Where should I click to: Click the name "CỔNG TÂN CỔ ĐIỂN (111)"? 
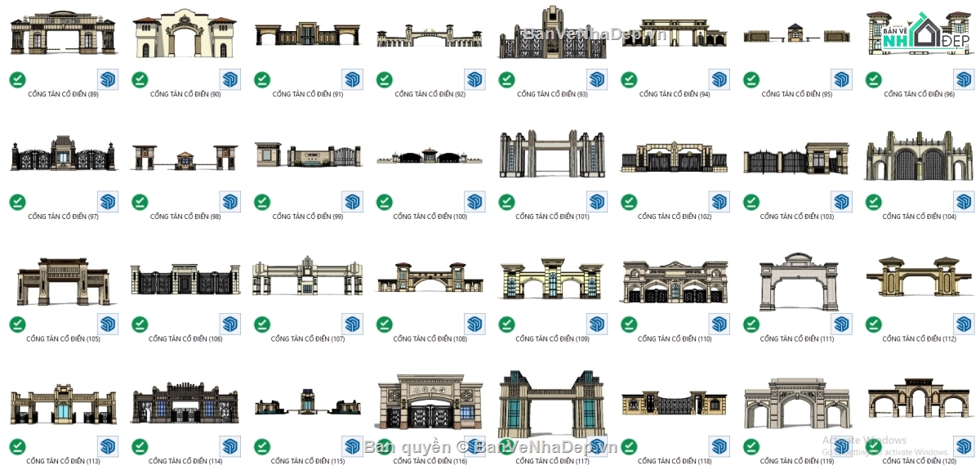[797, 339]
